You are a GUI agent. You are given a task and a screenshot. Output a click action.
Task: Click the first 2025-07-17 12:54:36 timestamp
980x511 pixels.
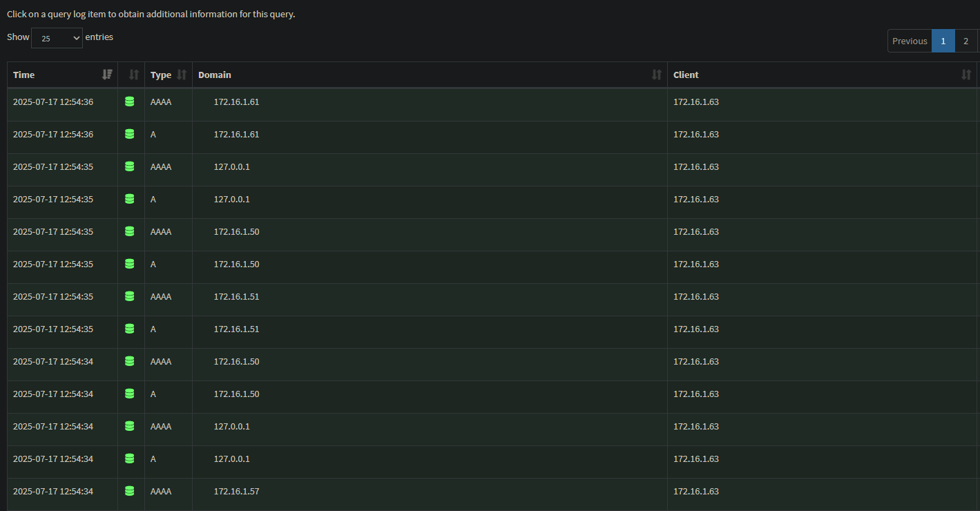click(53, 102)
